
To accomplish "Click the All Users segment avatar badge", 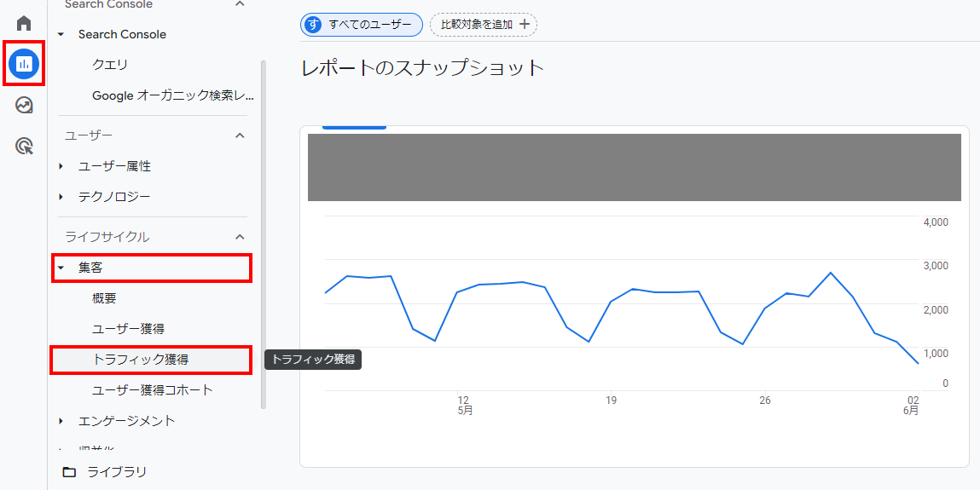I will pyautogui.click(x=314, y=25).
